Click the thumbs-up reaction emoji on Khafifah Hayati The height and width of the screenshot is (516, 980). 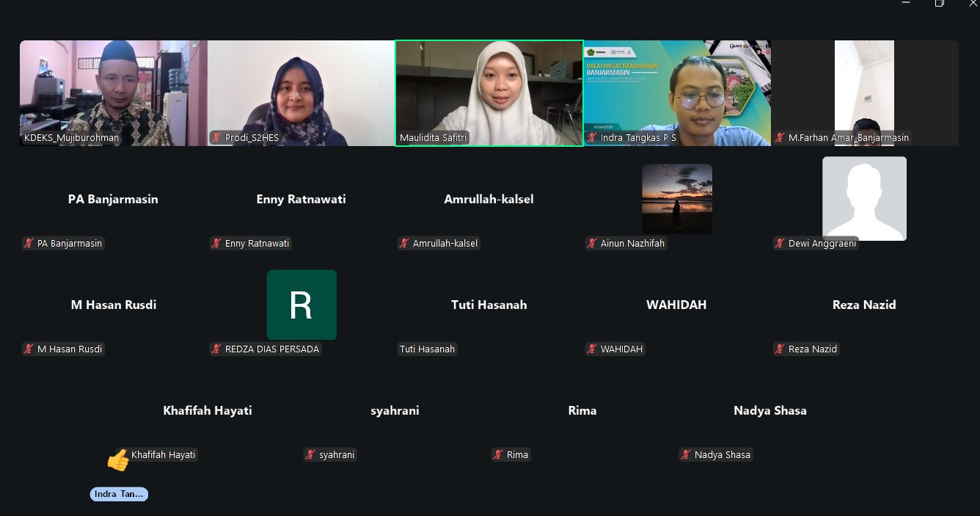coord(117,460)
